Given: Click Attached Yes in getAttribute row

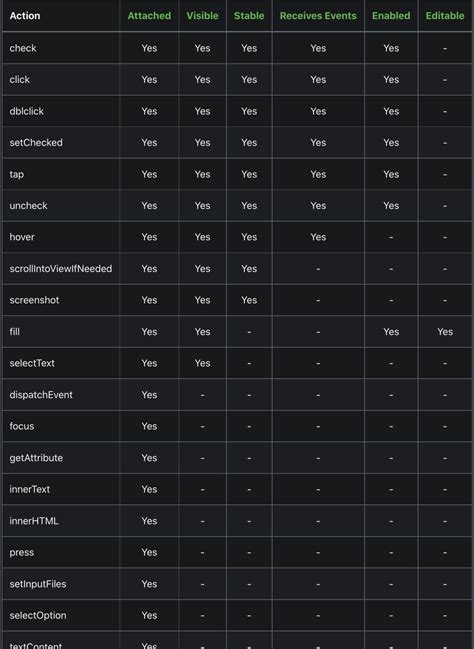Looking at the screenshot, I should (x=149, y=458).
